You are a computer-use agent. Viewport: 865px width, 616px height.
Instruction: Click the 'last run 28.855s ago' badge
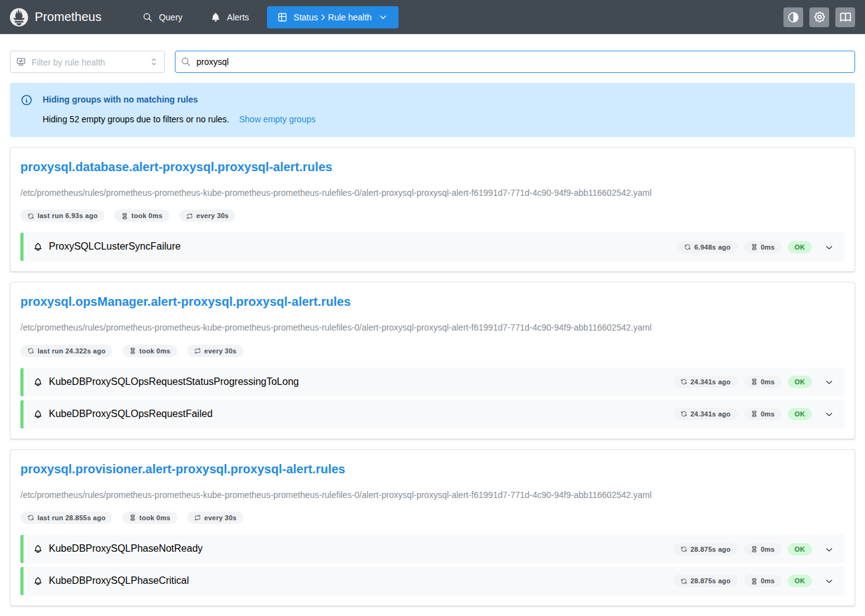tap(66, 518)
